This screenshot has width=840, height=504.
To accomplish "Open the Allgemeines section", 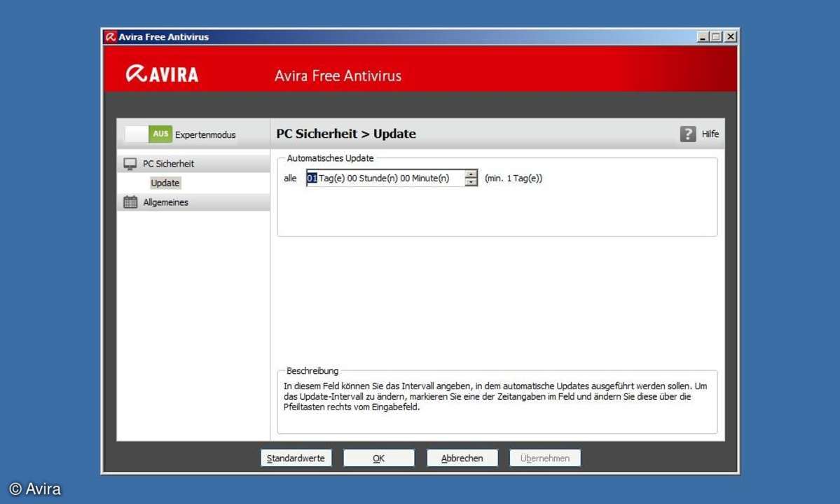I will click(193, 202).
